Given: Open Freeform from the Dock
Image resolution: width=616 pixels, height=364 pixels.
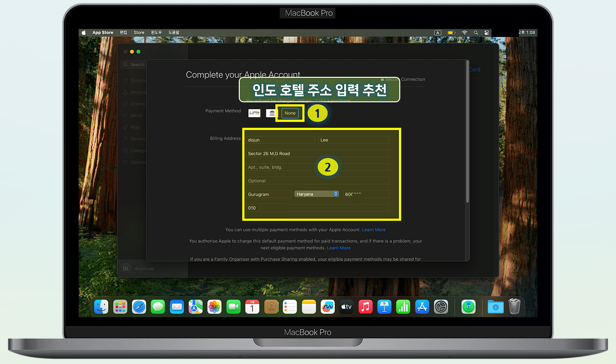Looking at the screenshot, I should pyautogui.click(x=328, y=306).
